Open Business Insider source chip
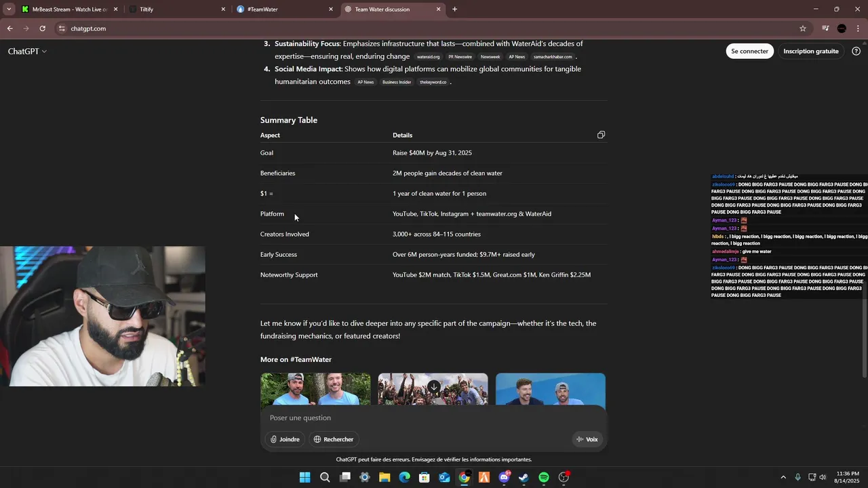Screen dimensions: 868x488 [397, 82]
